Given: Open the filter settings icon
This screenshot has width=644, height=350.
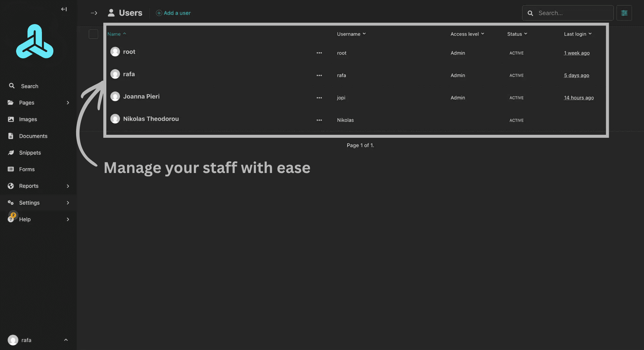Looking at the screenshot, I should [624, 13].
